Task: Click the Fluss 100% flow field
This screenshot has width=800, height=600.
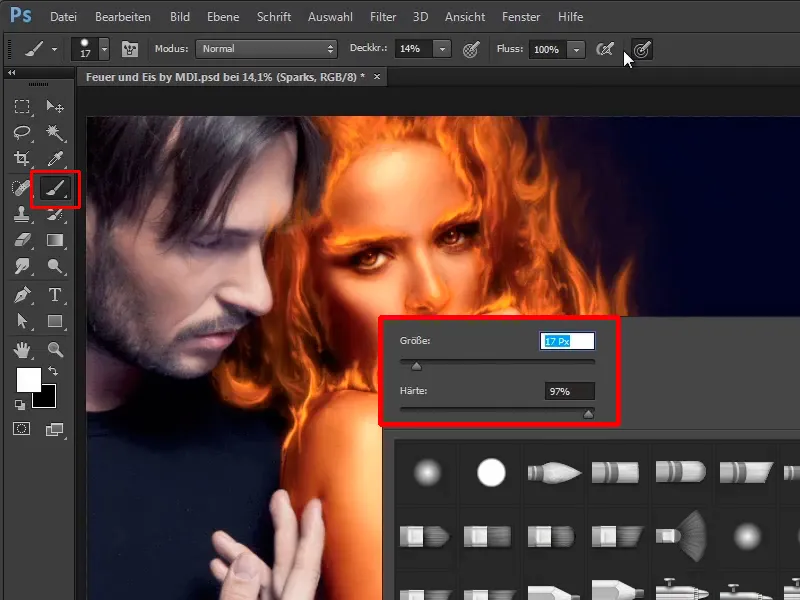Action: click(x=547, y=49)
